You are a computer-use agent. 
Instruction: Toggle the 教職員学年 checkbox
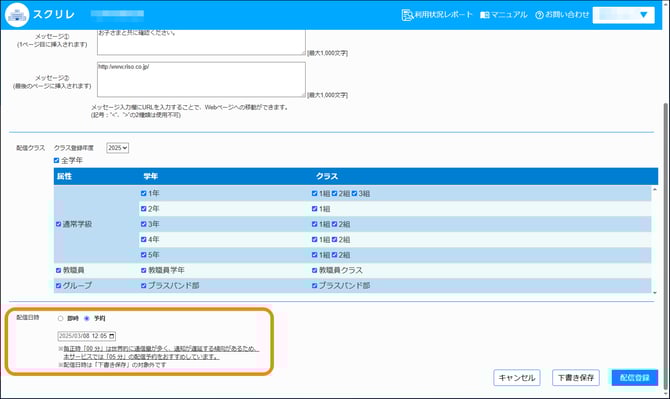pos(144,270)
